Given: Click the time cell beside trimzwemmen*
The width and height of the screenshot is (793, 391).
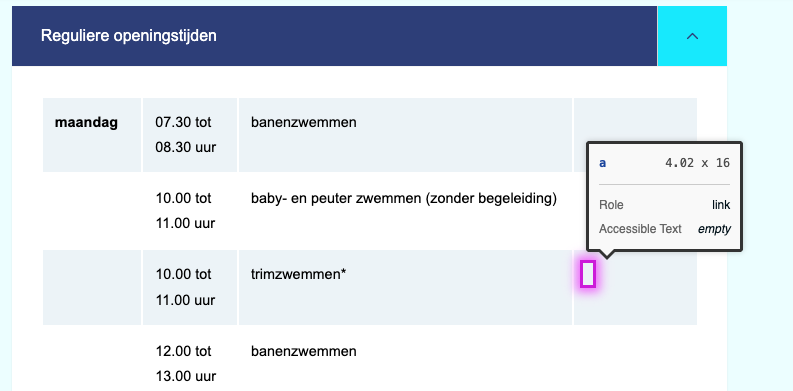Looking at the screenshot, I should click(x=190, y=287).
